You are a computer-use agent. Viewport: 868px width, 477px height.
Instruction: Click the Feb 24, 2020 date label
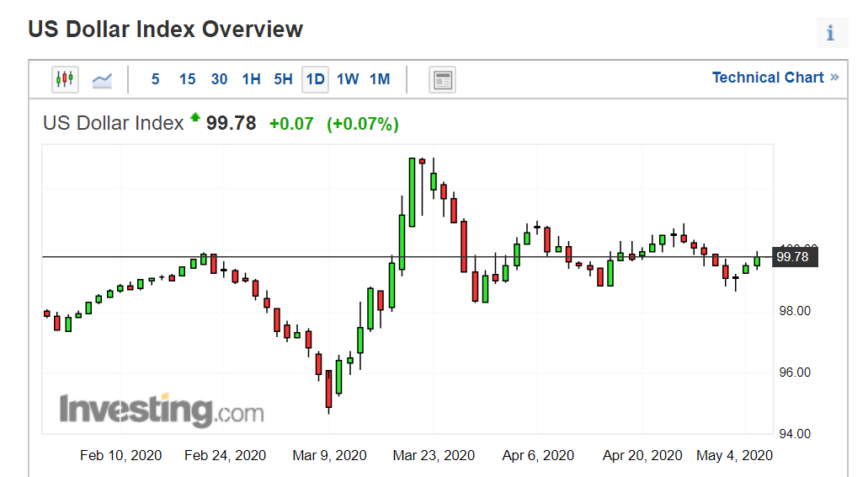click(226, 455)
